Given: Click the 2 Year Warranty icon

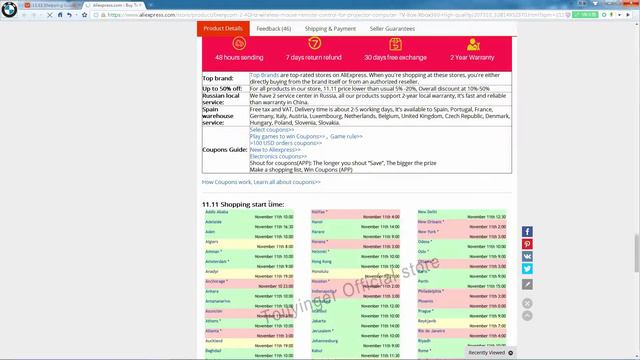Looking at the screenshot, I should point(473,44).
